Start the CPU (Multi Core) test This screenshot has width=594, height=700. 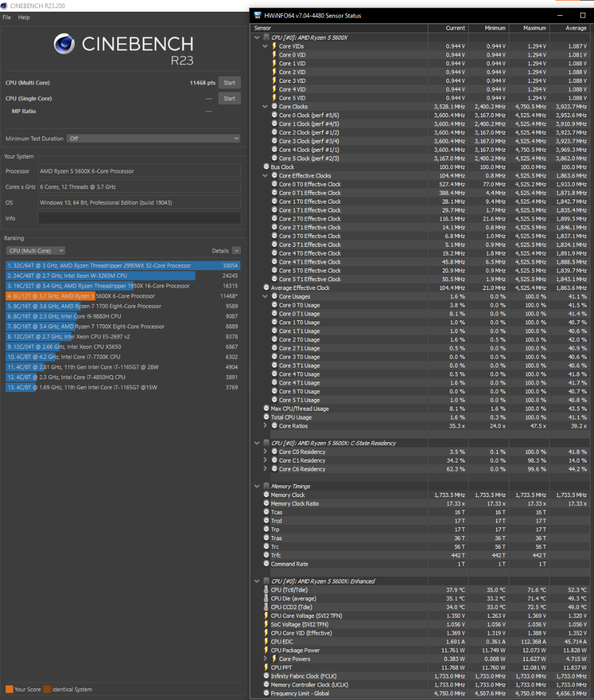pos(229,83)
